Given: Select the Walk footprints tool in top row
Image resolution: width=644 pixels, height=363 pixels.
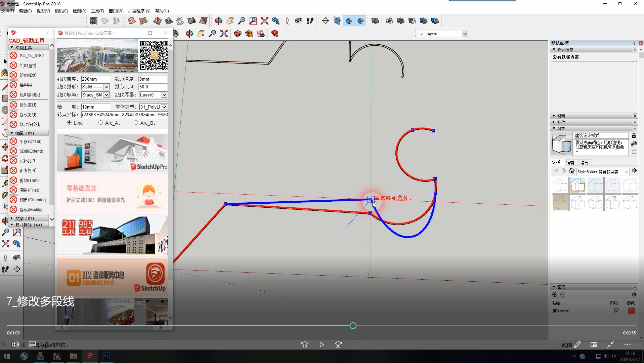Looking at the screenshot, I should tap(310, 21).
